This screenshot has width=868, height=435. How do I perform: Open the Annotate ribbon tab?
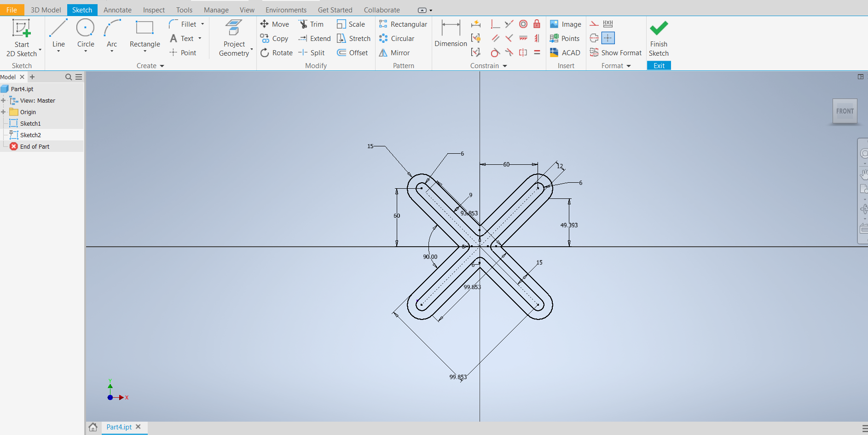pyautogui.click(x=117, y=10)
